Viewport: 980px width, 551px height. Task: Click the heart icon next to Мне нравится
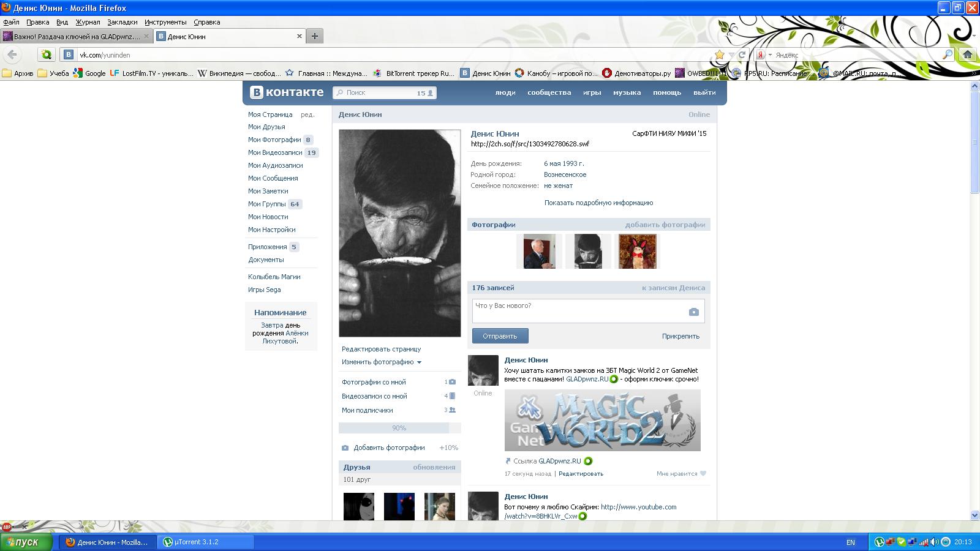703,473
